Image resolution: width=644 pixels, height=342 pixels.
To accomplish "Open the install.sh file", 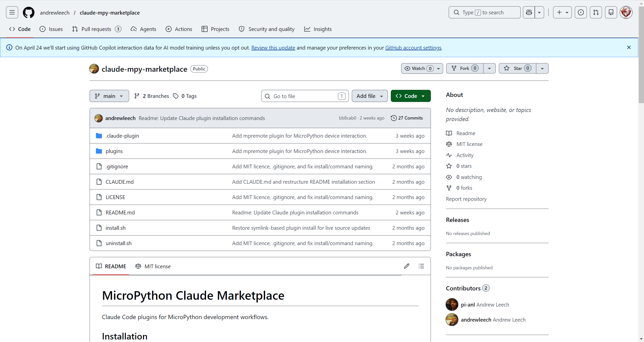I will click(116, 228).
